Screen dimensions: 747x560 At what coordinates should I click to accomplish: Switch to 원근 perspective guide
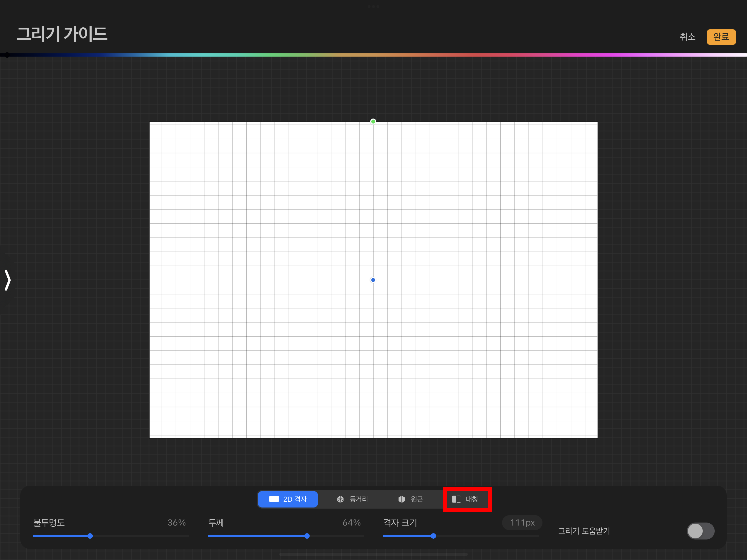[410, 499]
